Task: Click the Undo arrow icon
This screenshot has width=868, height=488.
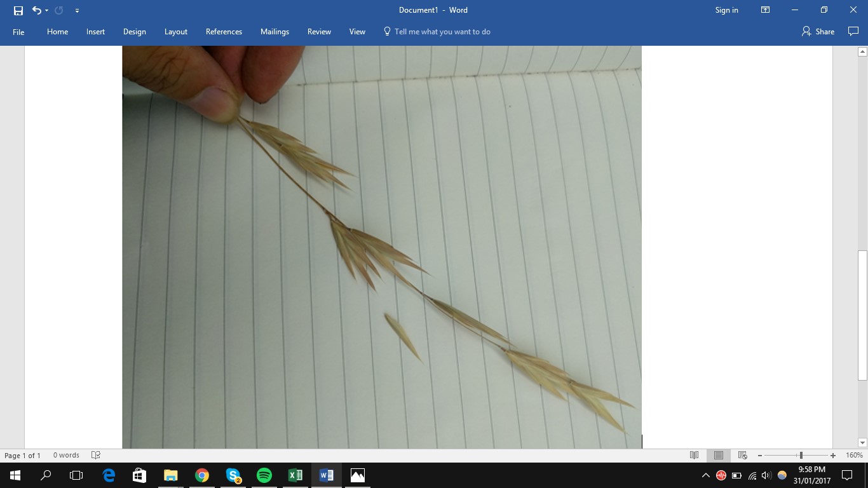Action: pyautogui.click(x=36, y=10)
